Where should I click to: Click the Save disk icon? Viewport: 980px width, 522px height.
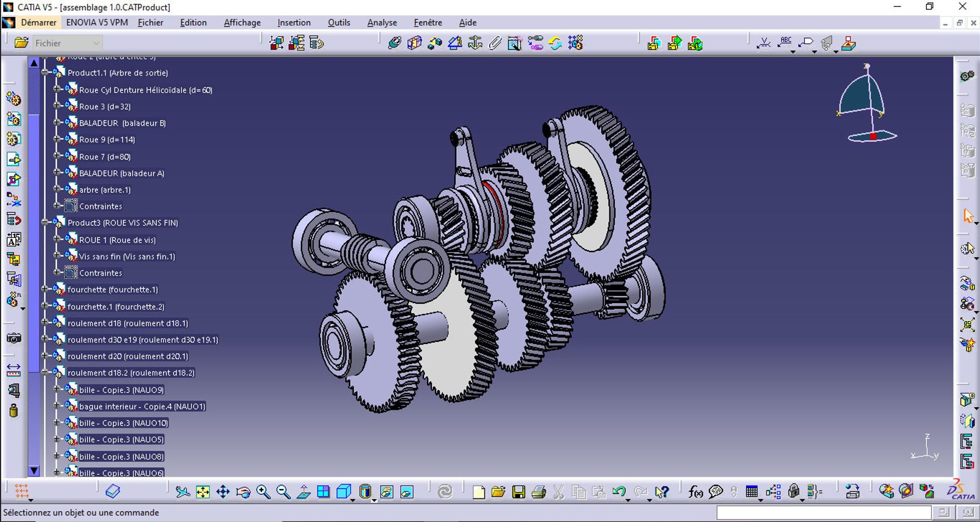(518, 492)
